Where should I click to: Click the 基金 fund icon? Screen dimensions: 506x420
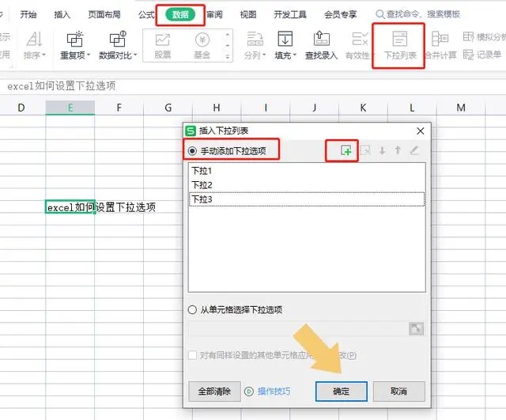pyautogui.click(x=202, y=45)
